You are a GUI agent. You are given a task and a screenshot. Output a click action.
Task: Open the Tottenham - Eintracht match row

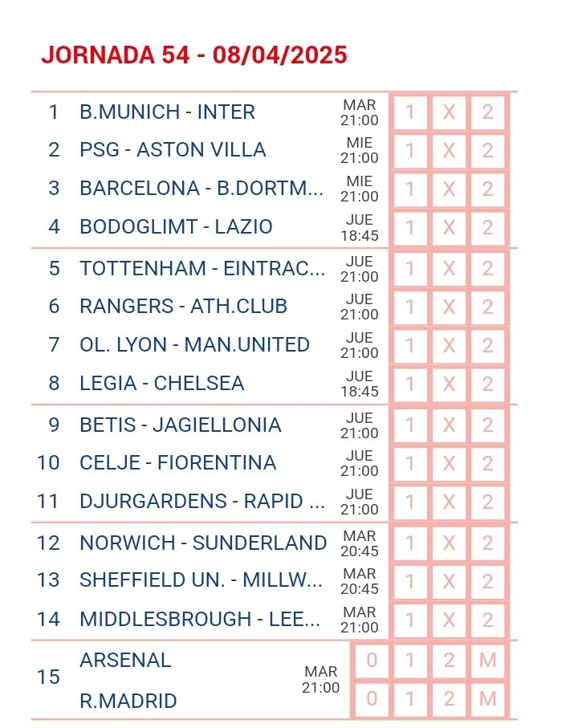(274, 269)
